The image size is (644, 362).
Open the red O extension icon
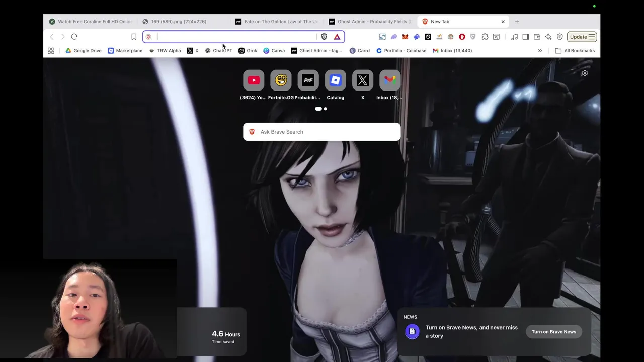[x=462, y=37]
